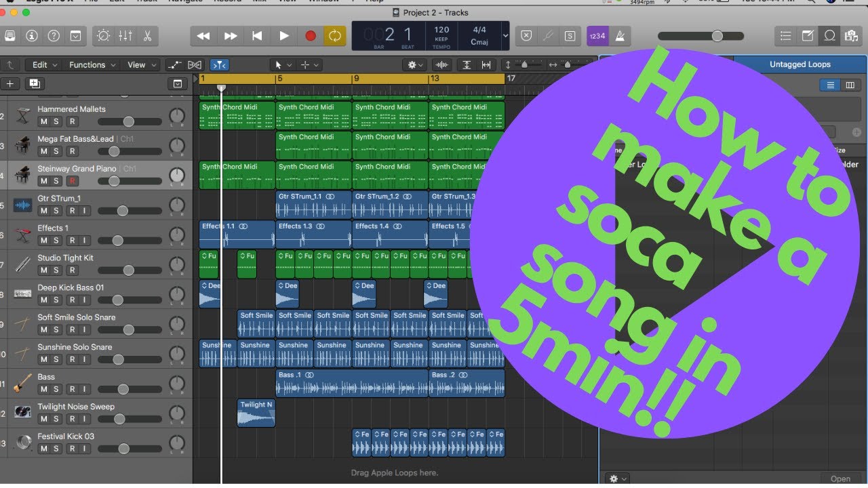The height and width of the screenshot is (488, 868).
Task: Open the loop browser gear menu
Action: pos(618,479)
